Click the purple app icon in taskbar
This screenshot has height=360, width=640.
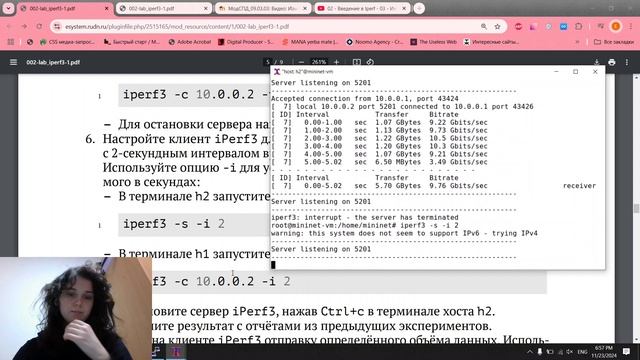coord(176,351)
